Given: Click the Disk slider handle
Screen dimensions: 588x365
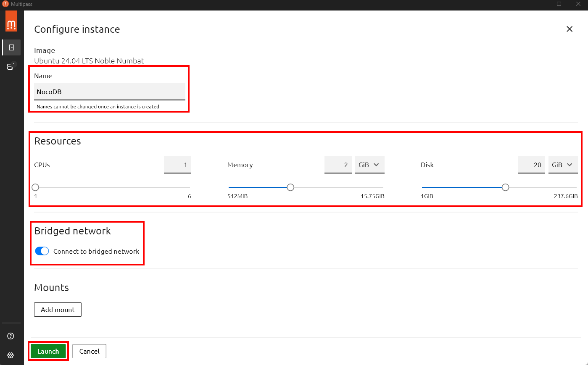Looking at the screenshot, I should [x=505, y=187].
